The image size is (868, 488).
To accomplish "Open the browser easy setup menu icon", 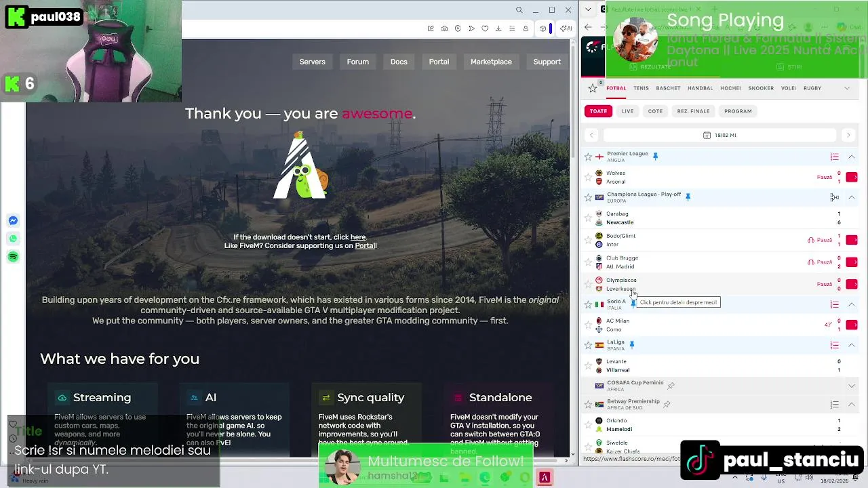I will 512,28.
